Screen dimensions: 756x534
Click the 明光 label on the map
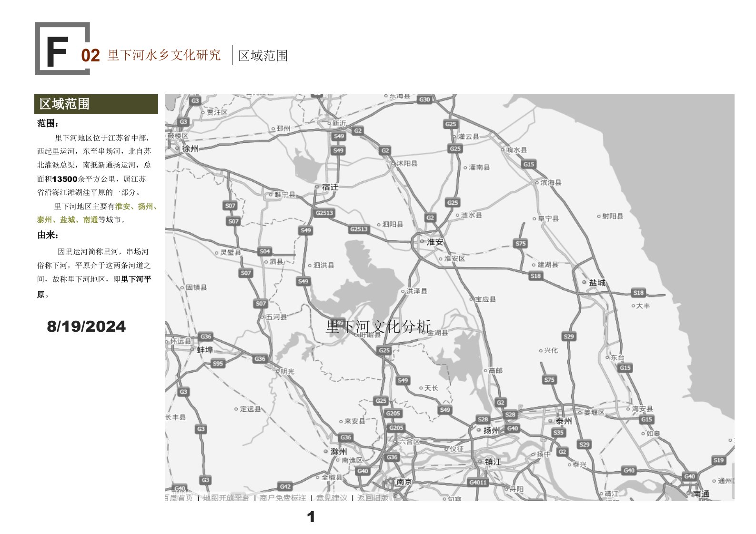(x=287, y=371)
